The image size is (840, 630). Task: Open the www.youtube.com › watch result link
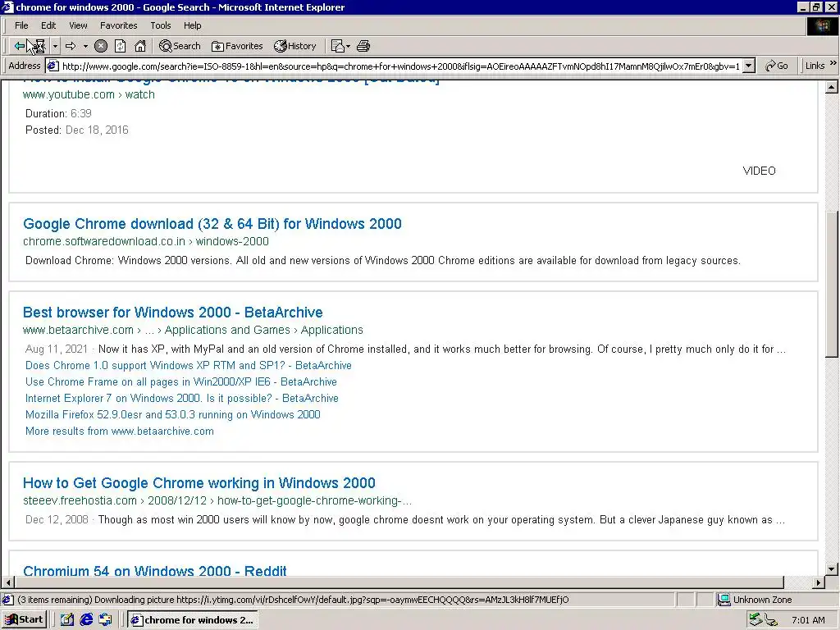click(x=89, y=95)
